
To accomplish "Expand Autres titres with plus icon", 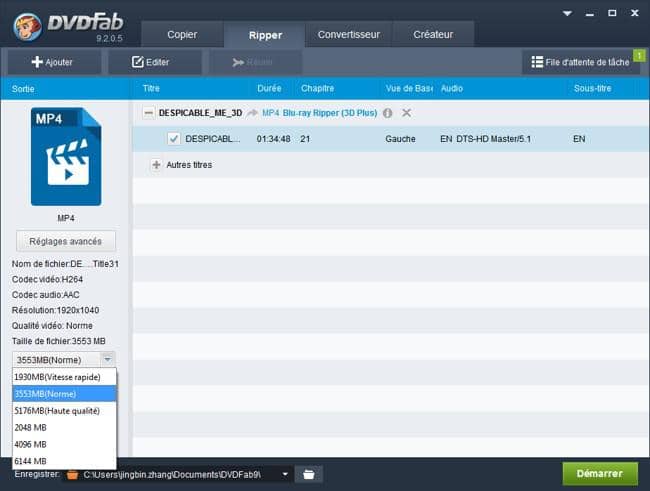I will [x=156, y=165].
